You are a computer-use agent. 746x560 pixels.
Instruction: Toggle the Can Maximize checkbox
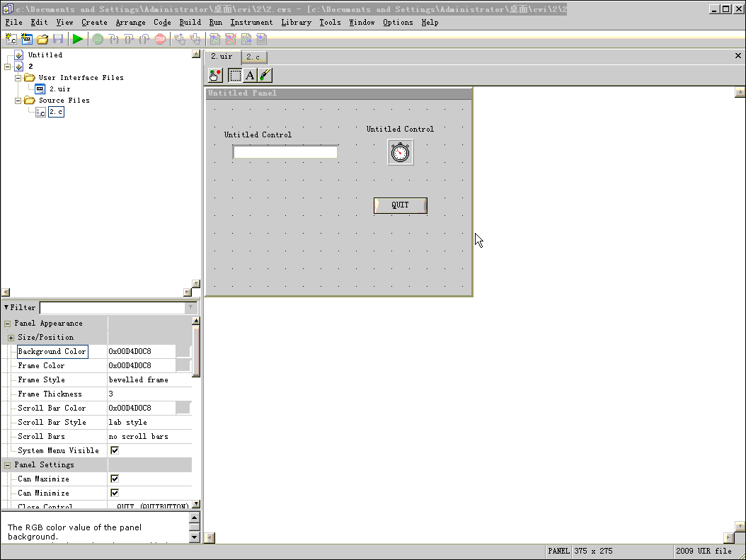(115, 479)
